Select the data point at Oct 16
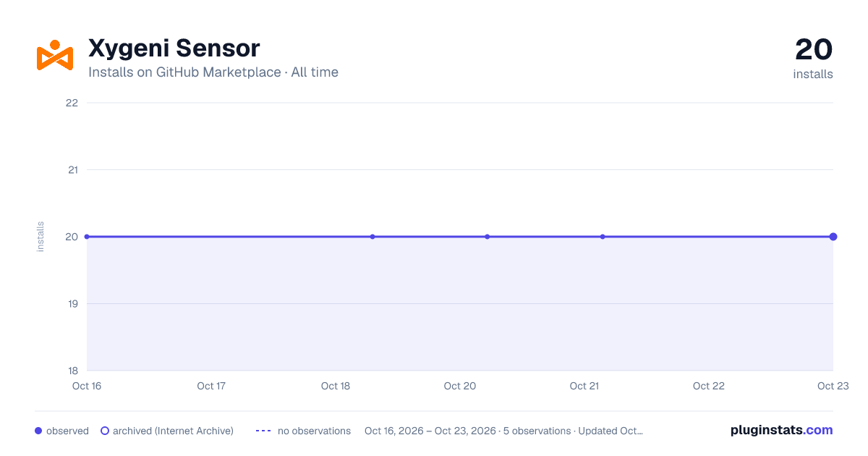The height and width of the screenshot is (456, 868). coord(87,237)
